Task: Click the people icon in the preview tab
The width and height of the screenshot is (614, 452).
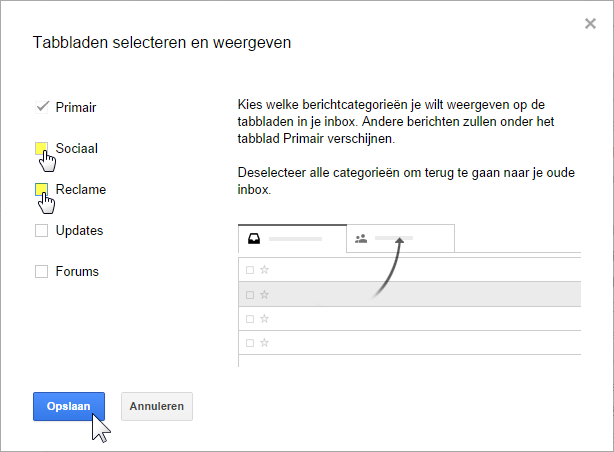Action: tap(361, 238)
